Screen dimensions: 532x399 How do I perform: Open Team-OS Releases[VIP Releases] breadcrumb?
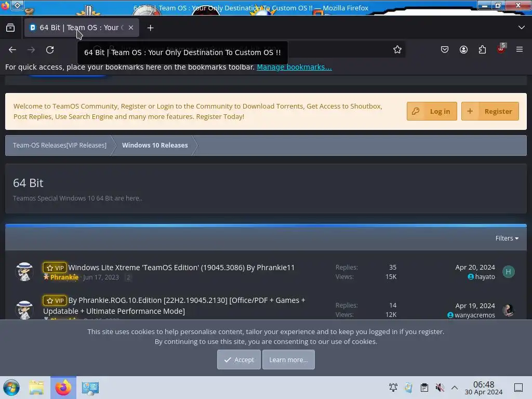click(x=59, y=145)
